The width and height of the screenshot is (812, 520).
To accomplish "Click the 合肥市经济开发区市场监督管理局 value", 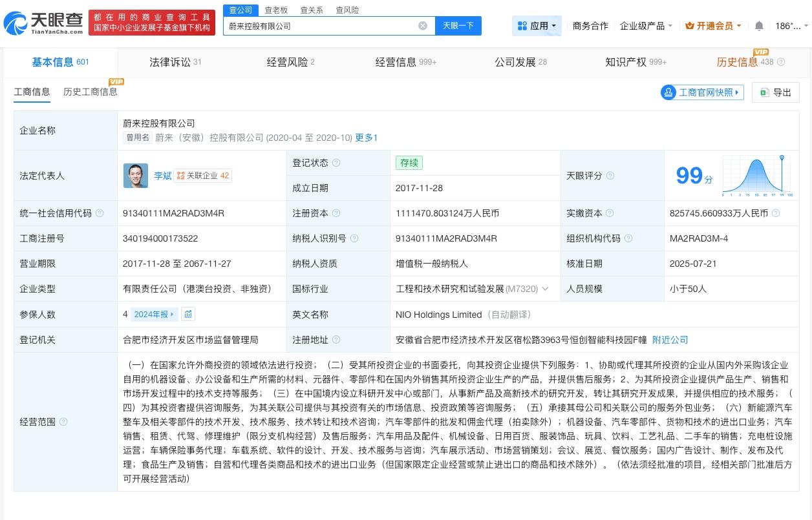I will (x=191, y=340).
